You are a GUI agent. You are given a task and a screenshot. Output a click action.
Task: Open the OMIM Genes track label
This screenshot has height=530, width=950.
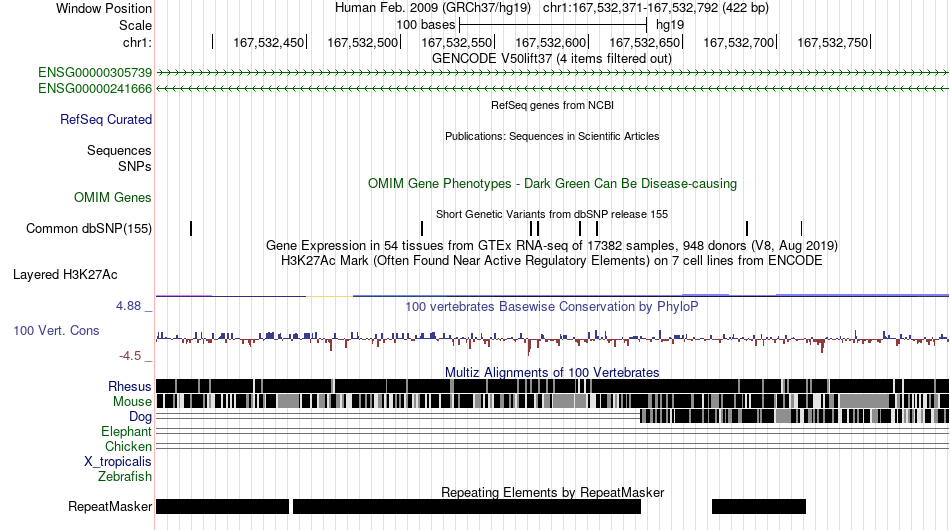coord(113,197)
